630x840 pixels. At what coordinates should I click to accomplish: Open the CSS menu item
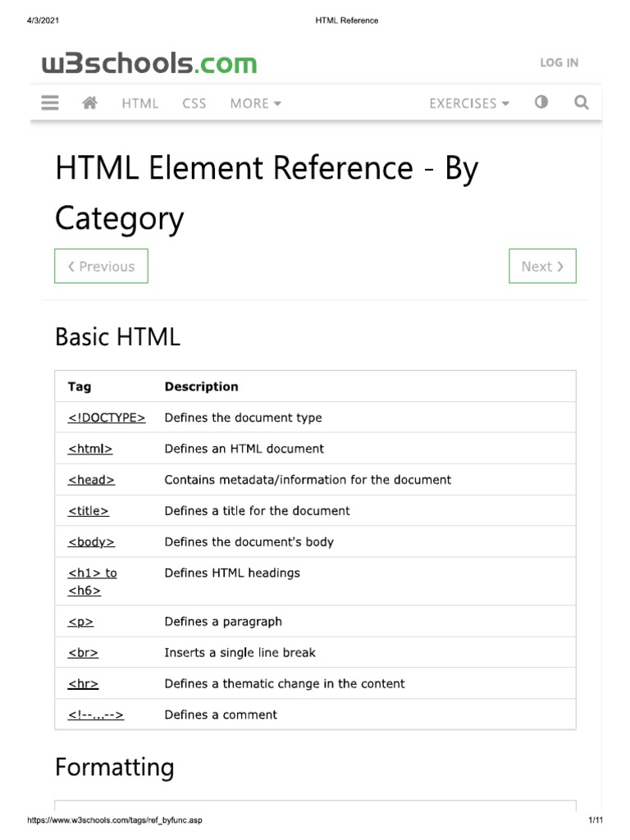(x=194, y=103)
